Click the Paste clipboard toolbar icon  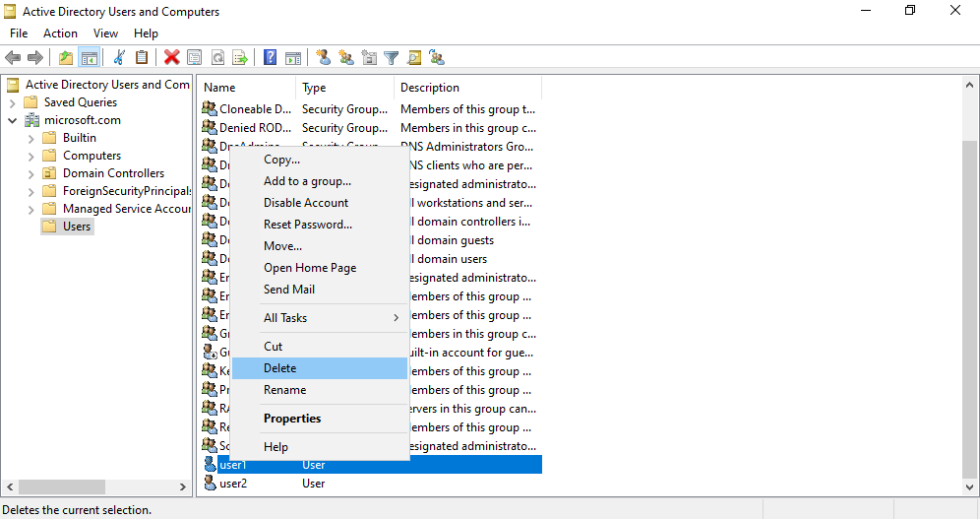point(142,58)
